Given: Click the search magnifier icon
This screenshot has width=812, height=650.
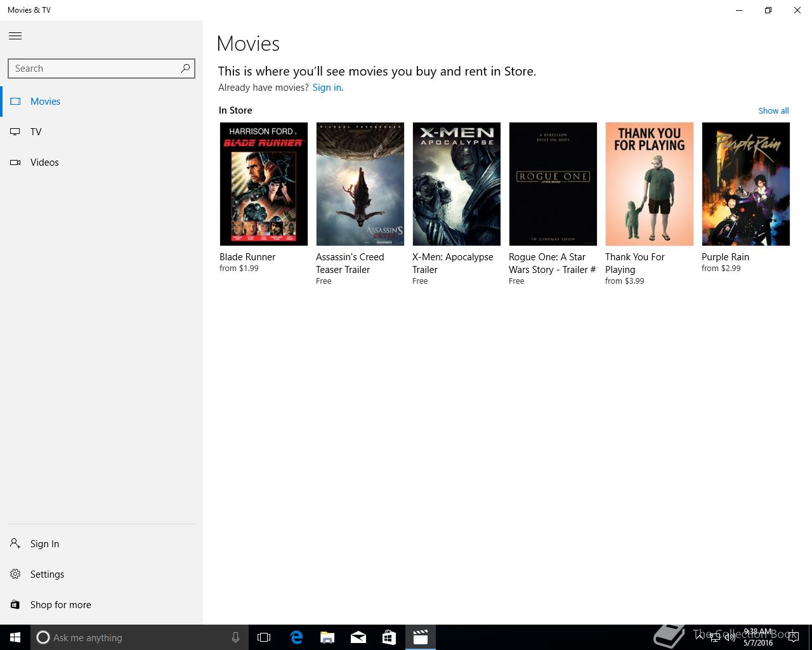Looking at the screenshot, I should click(x=185, y=68).
